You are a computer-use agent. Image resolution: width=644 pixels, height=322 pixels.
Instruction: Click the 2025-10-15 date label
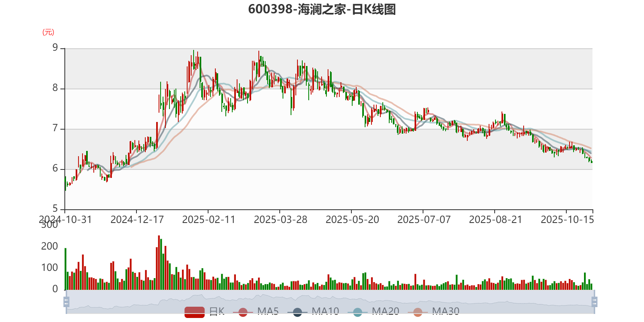click(x=567, y=220)
